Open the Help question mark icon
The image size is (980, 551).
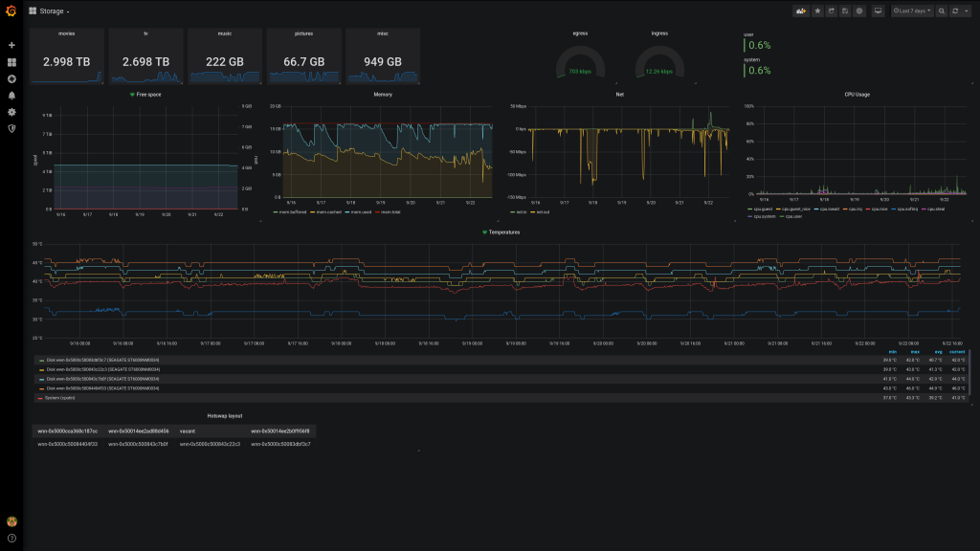pyautogui.click(x=11, y=538)
